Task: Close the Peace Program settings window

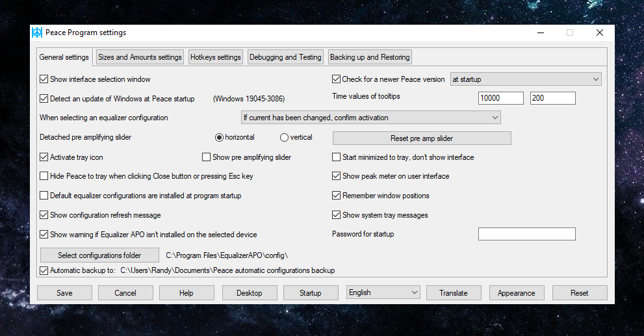Action: pyautogui.click(x=600, y=32)
